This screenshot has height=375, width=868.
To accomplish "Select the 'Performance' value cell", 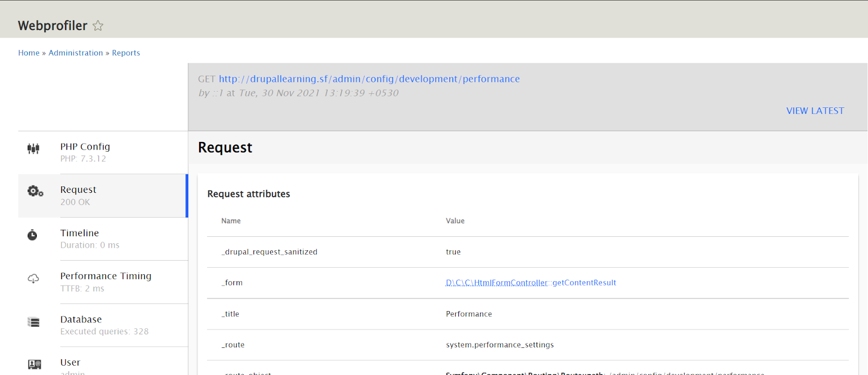I will (x=469, y=314).
